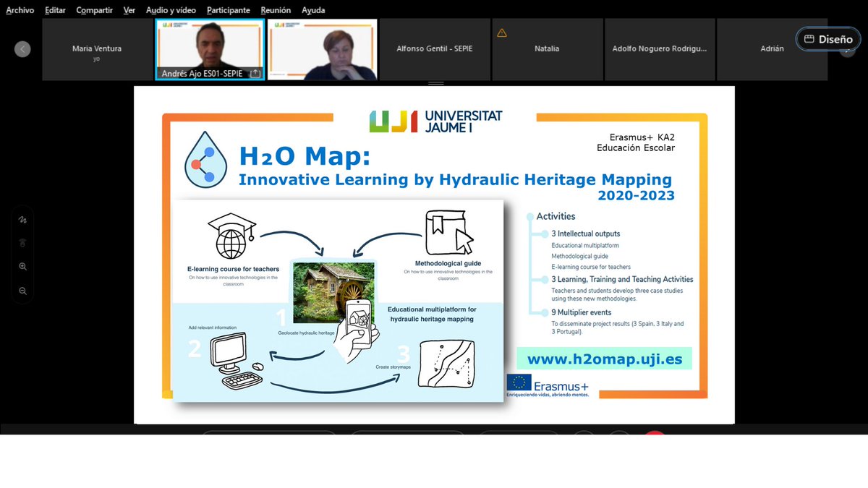
Task: Select Adolfo Noguero Rodrigu... tile
Action: coord(660,49)
